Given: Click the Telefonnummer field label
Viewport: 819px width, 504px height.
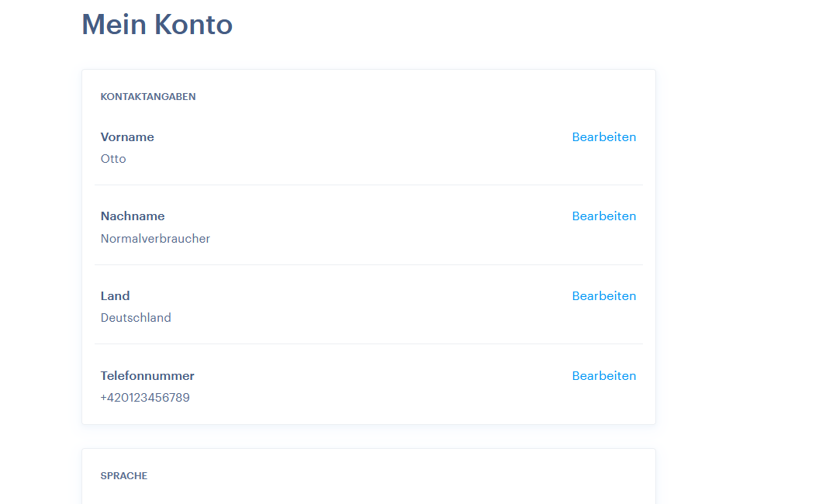Looking at the screenshot, I should pos(147,375).
